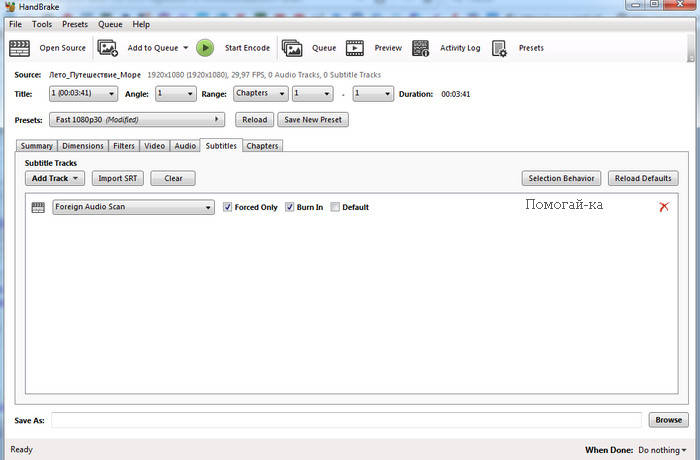The height and width of the screenshot is (460, 700).
Task: Switch to the Dimensions tab
Action: pos(83,146)
